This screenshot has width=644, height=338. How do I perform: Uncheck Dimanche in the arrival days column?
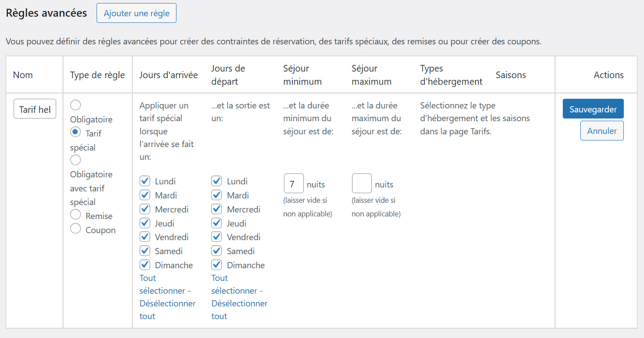(145, 265)
